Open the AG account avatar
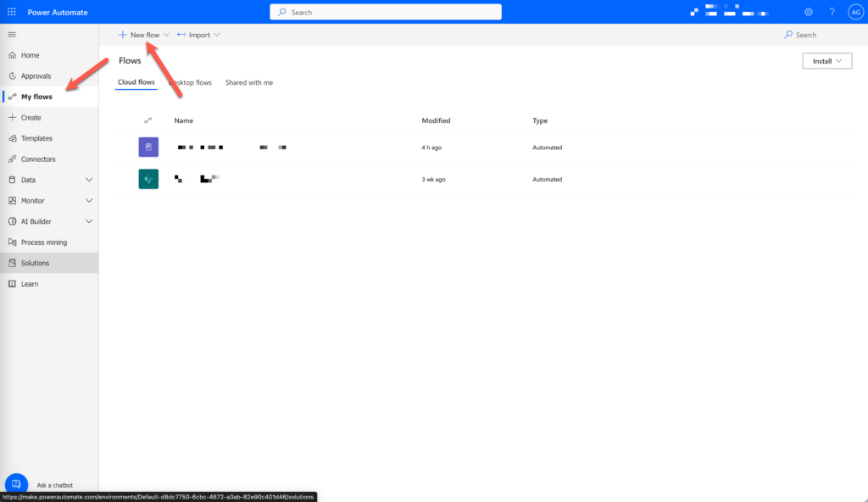 coord(856,12)
